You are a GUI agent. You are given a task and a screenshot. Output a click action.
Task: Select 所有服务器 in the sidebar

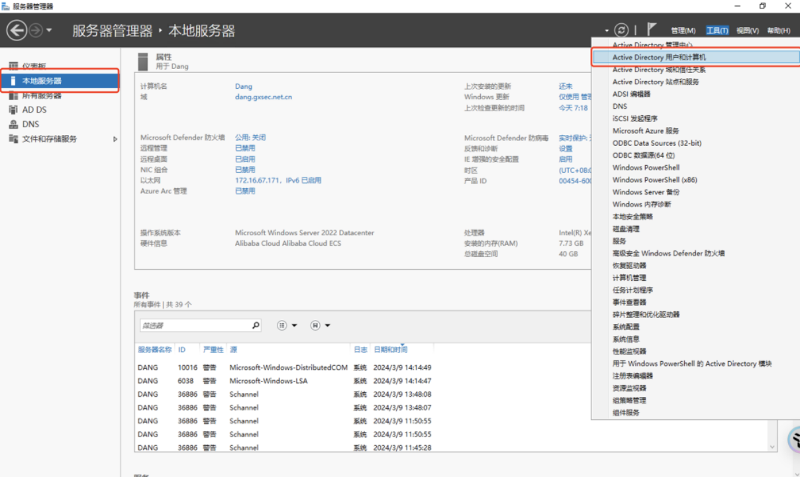click(x=42, y=95)
